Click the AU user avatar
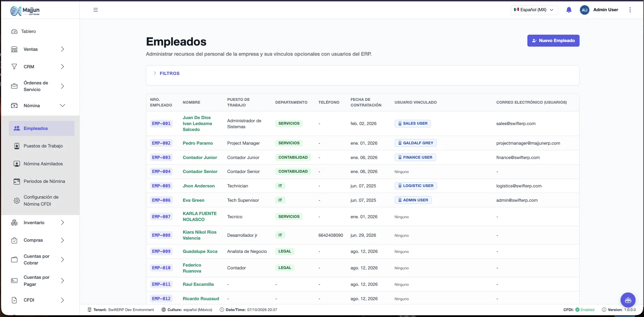Screen dimensions: 644x317 click(584, 10)
